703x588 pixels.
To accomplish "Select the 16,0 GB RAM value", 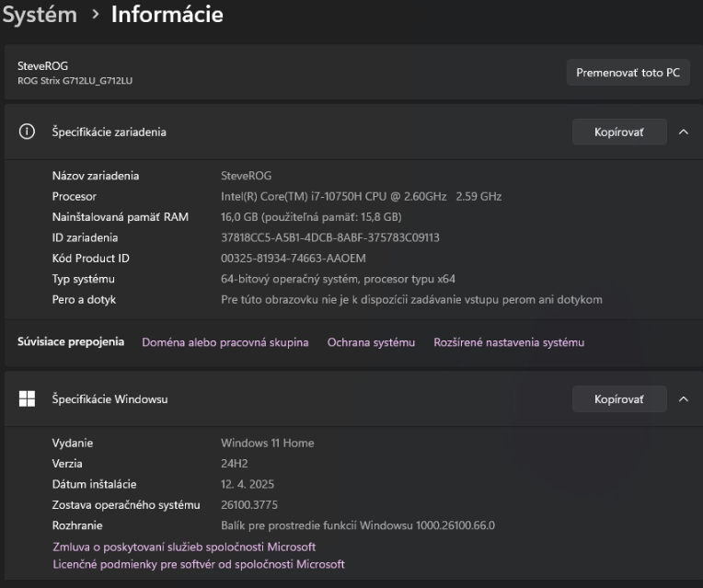I will 311,216.
